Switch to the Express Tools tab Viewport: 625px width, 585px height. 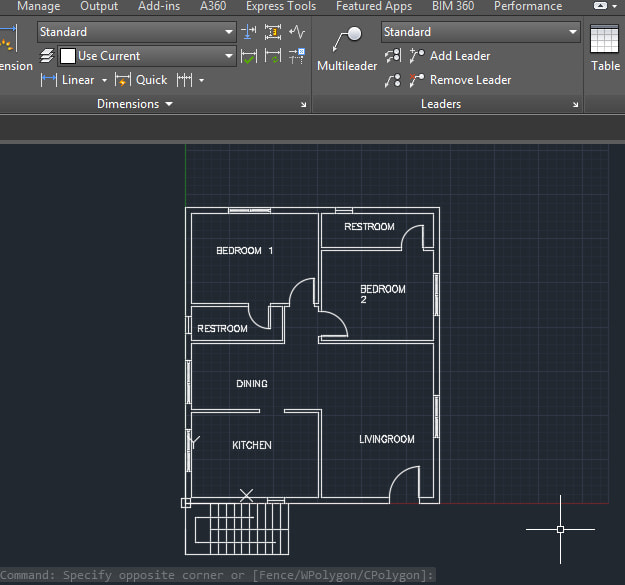tap(280, 6)
